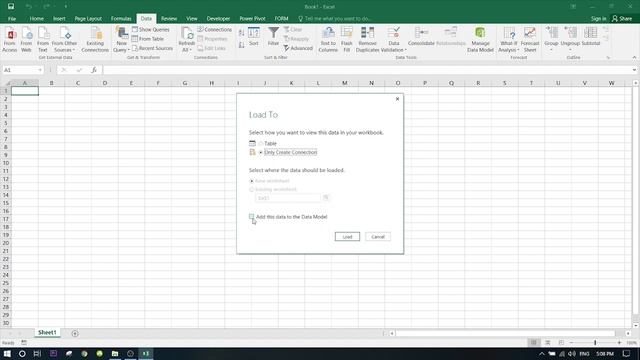
Task: Click the Consolidate icon
Action: tap(421, 36)
